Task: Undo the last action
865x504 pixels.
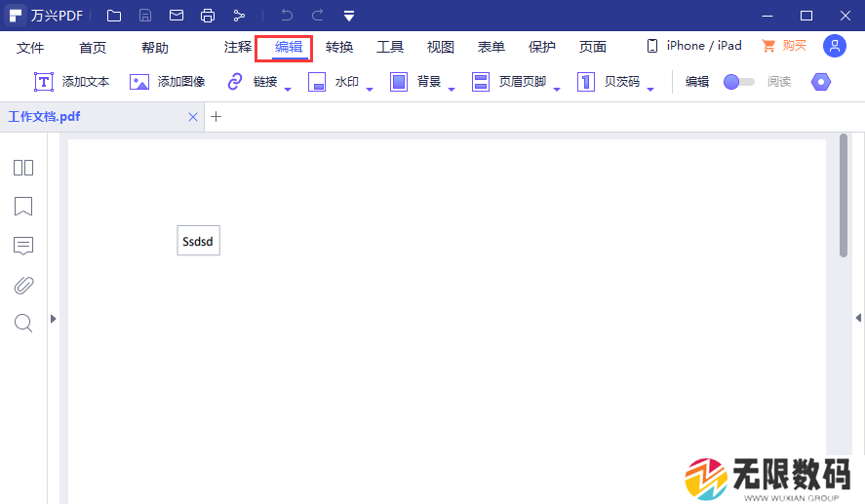Action: (287, 16)
